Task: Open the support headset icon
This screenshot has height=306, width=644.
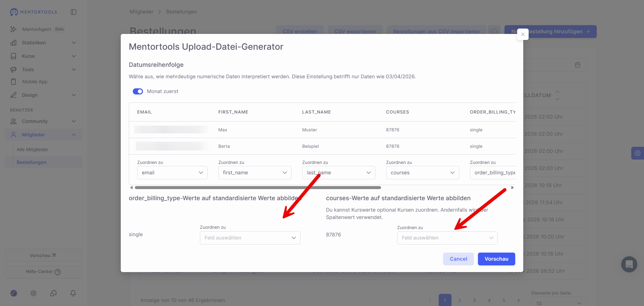Action: point(53,293)
